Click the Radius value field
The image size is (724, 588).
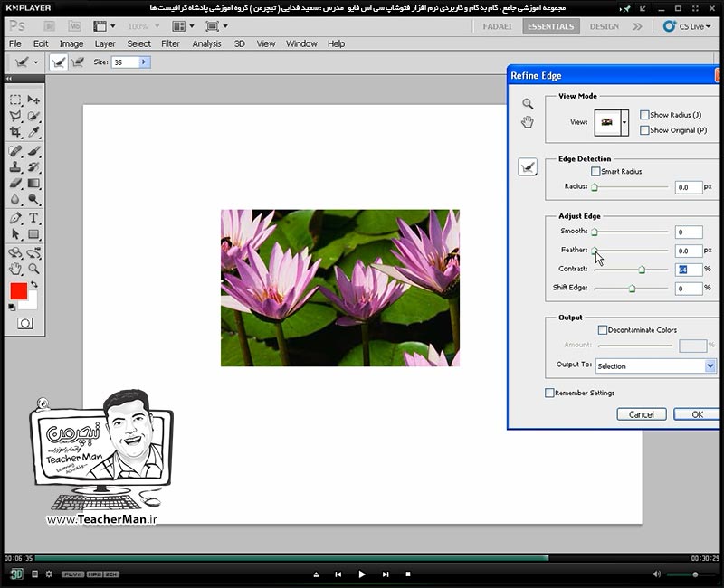(x=689, y=187)
